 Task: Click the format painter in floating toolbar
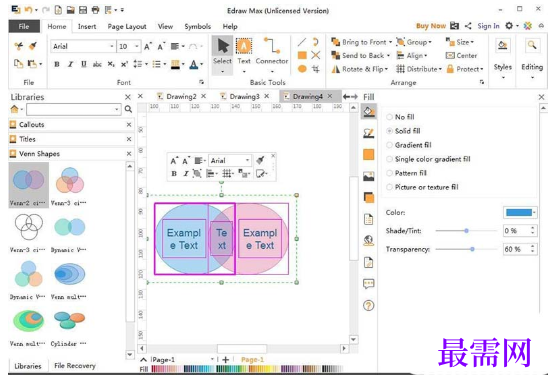[x=260, y=161]
